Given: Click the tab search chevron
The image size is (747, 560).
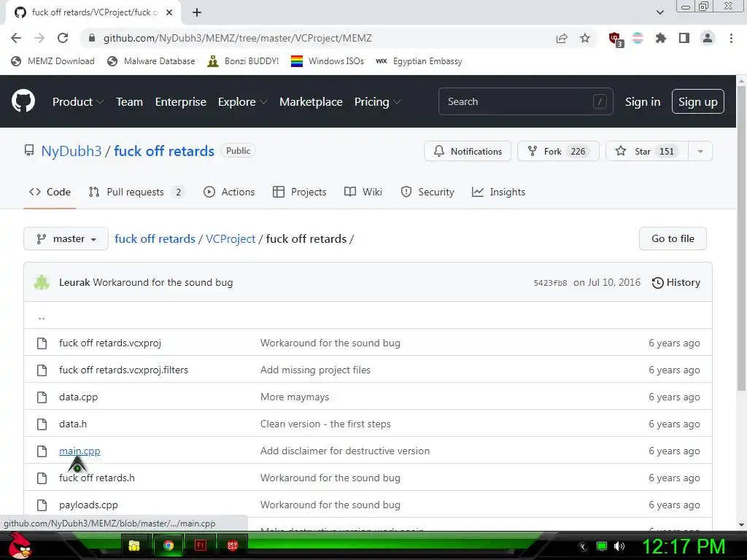Looking at the screenshot, I should pos(659,12).
